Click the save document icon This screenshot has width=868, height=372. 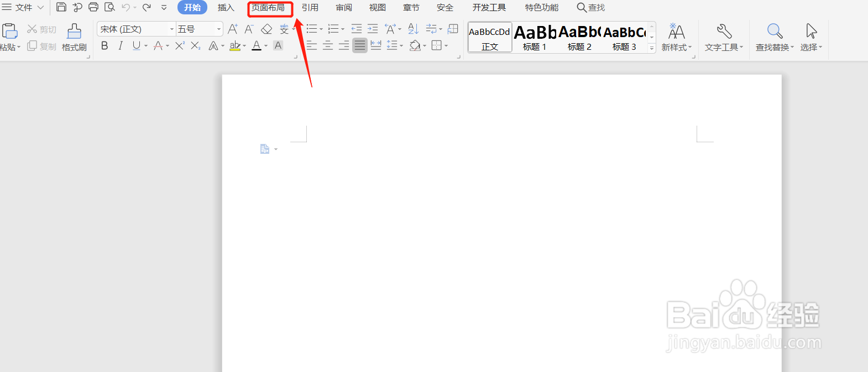pyautogui.click(x=61, y=7)
